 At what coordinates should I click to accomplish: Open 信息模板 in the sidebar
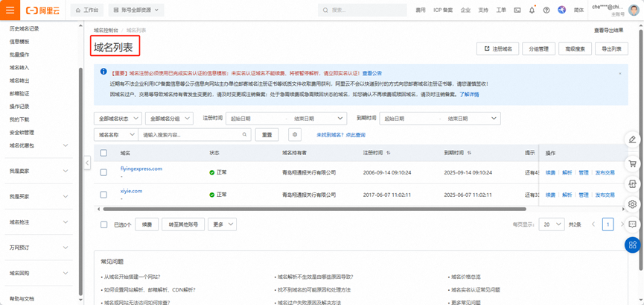(19, 42)
